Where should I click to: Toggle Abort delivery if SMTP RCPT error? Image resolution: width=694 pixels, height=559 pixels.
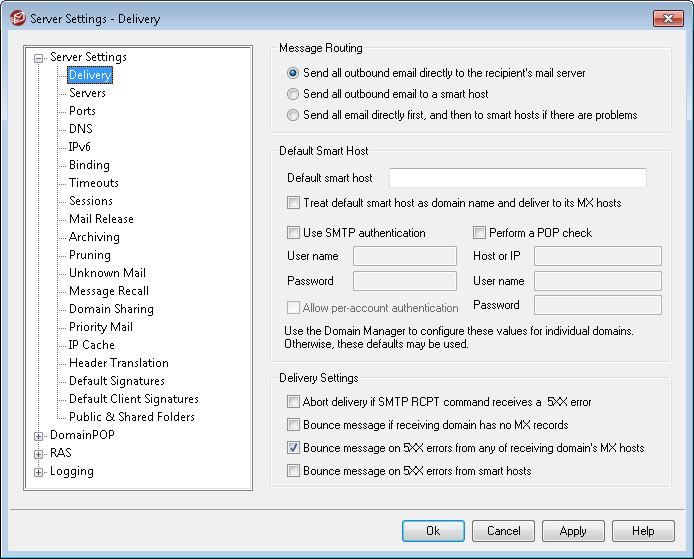tap(294, 402)
